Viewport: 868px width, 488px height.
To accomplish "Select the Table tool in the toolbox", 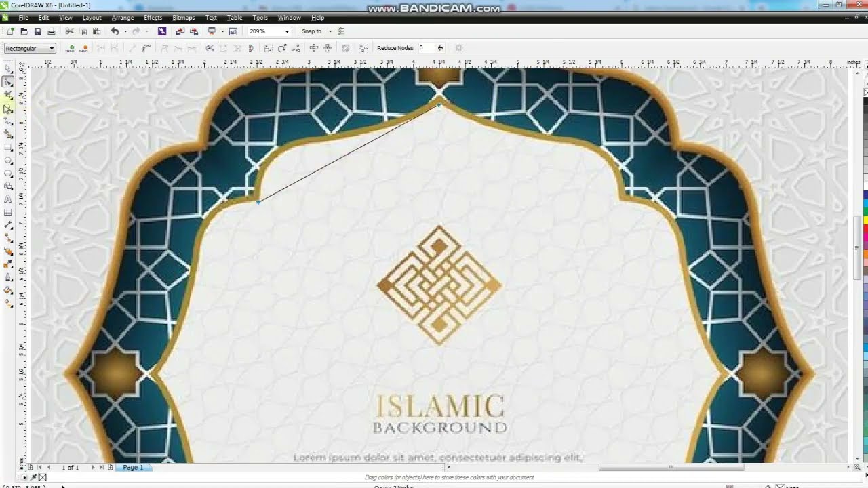I will tap(8, 213).
